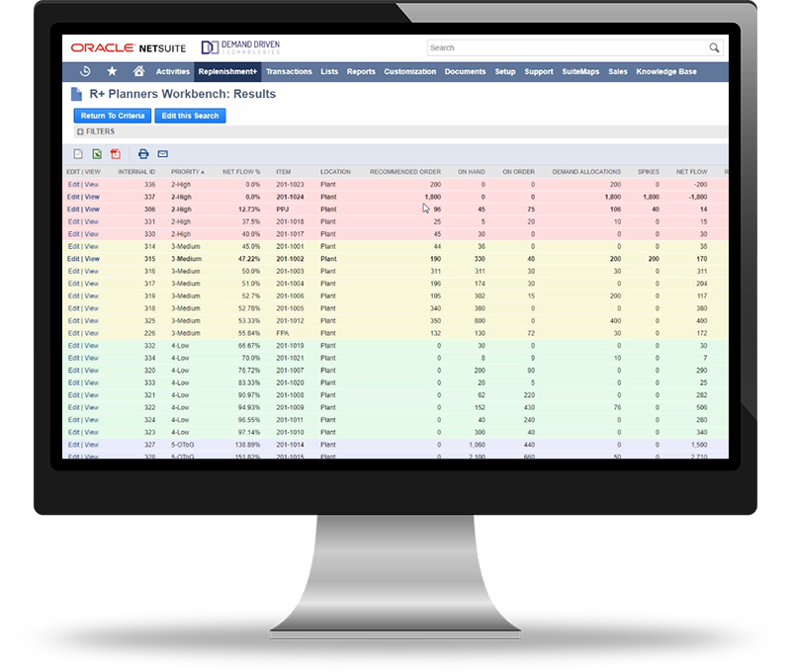Click item cell 201-1024
The image size is (791, 672).
(290, 197)
